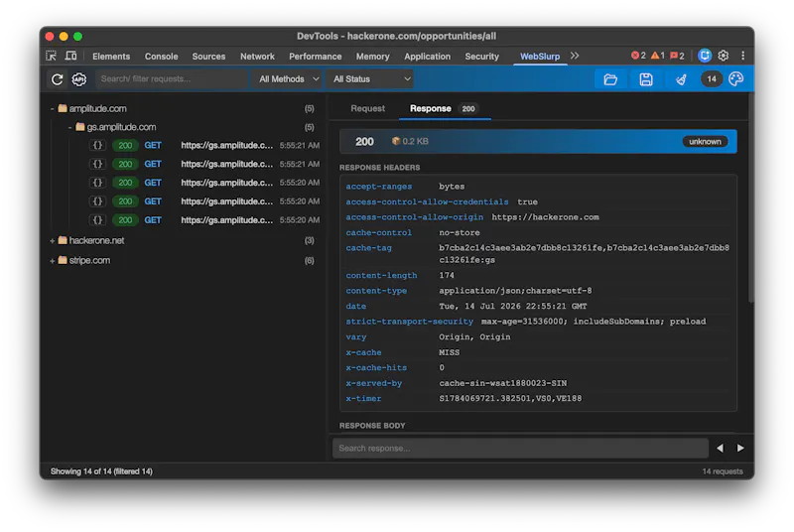
Task: Click the element inspector icon
Action: pos(52,56)
